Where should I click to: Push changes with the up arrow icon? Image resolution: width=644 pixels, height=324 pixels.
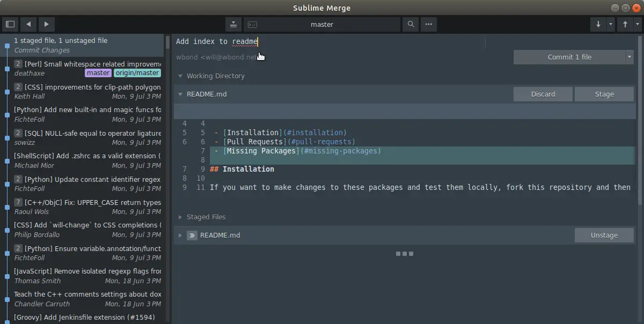tap(625, 24)
